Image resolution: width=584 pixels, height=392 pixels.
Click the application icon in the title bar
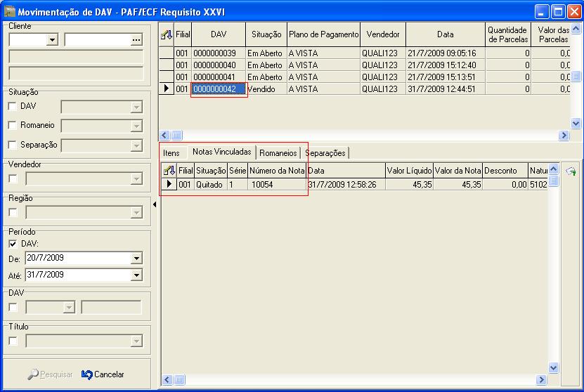click(x=9, y=11)
